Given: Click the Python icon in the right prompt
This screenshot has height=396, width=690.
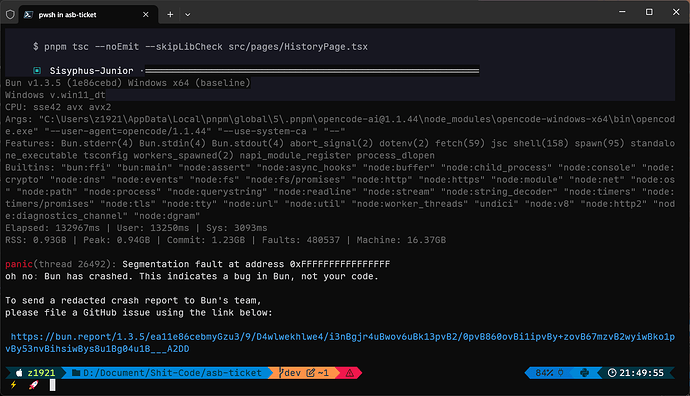Looking at the screenshot, I should [x=584, y=373].
